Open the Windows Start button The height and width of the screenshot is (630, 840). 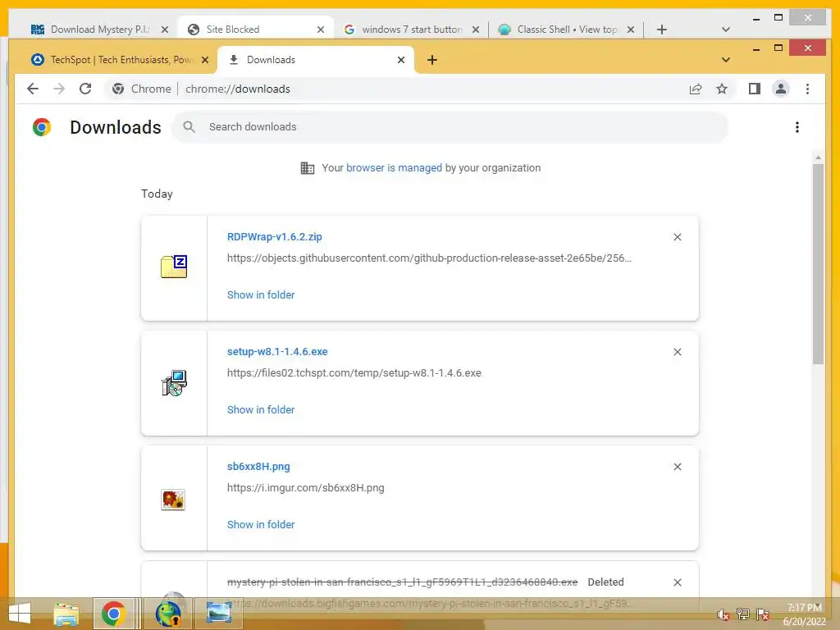click(x=20, y=614)
